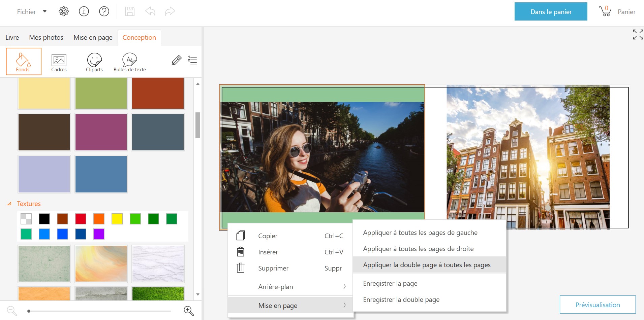
Task: Pick the plum purple background swatch
Action: 101,132
